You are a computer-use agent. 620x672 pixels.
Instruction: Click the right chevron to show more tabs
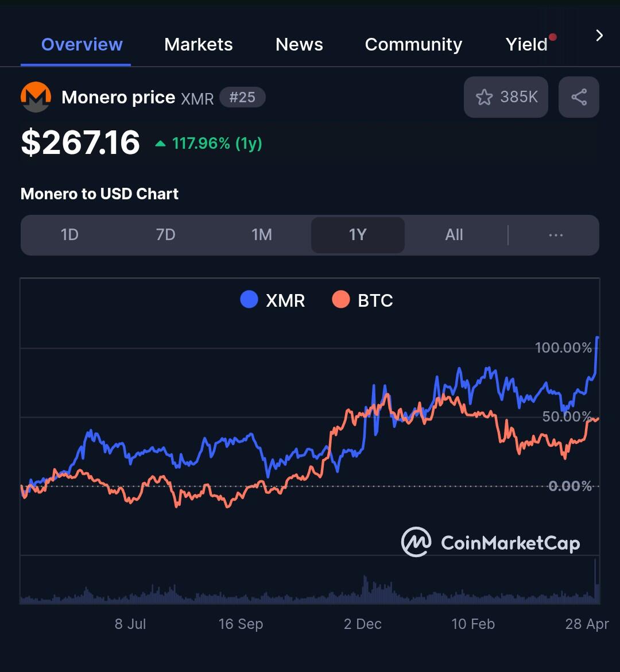click(x=599, y=36)
